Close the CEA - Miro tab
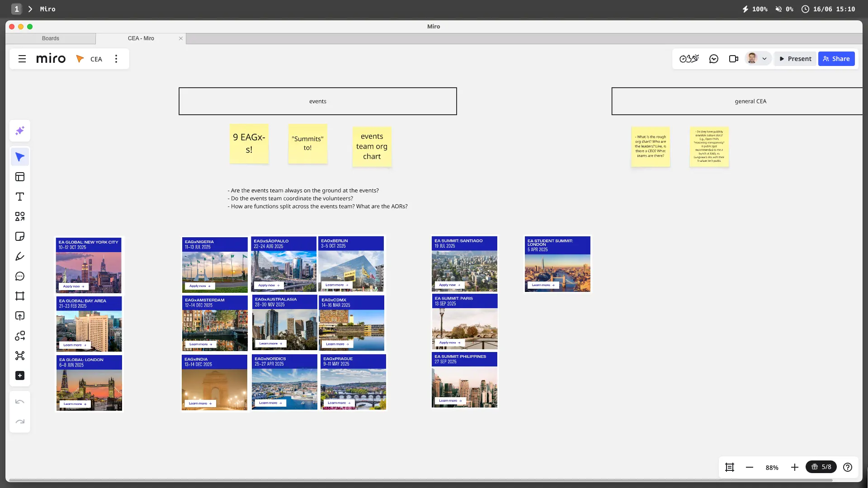Screen dimensions: 868x488 click(x=181, y=38)
